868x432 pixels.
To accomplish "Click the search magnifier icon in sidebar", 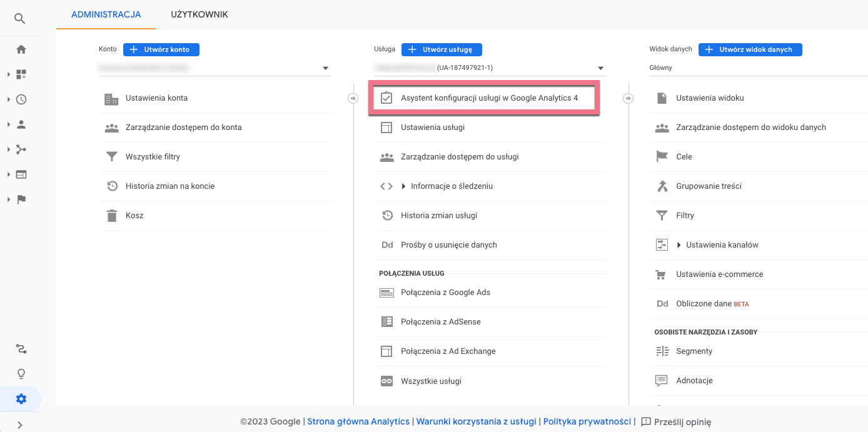I will point(20,19).
